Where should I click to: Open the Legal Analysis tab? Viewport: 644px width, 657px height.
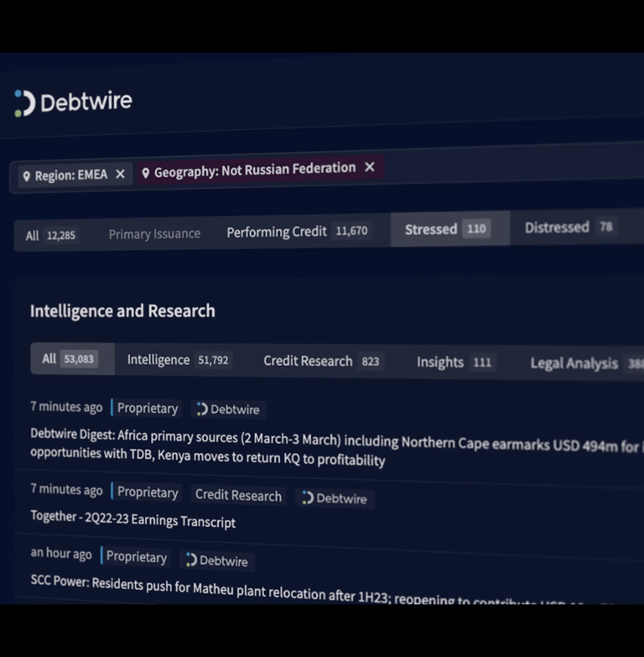tap(586, 363)
